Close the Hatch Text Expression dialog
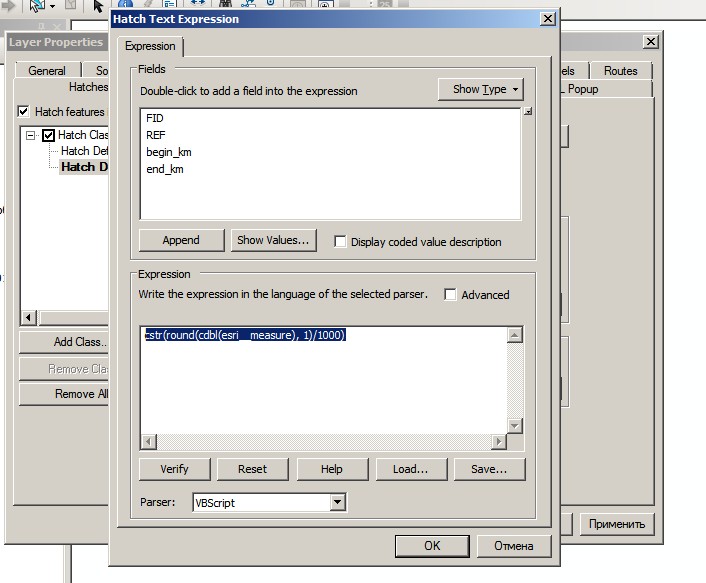Image resolution: width=706 pixels, height=583 pixels. (x=548, y=19)
